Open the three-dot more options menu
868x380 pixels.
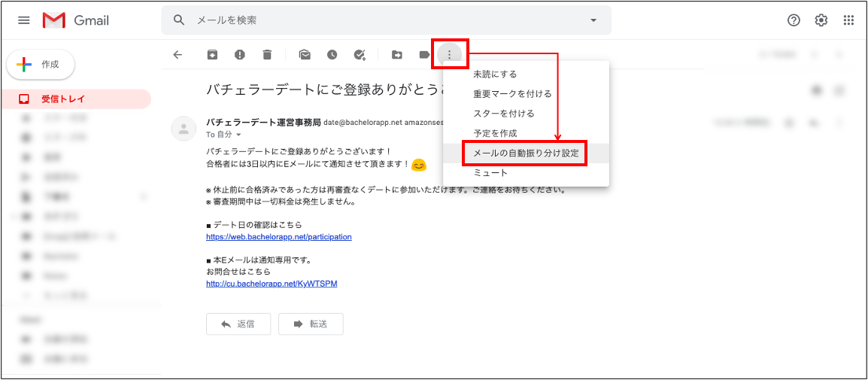450,54
